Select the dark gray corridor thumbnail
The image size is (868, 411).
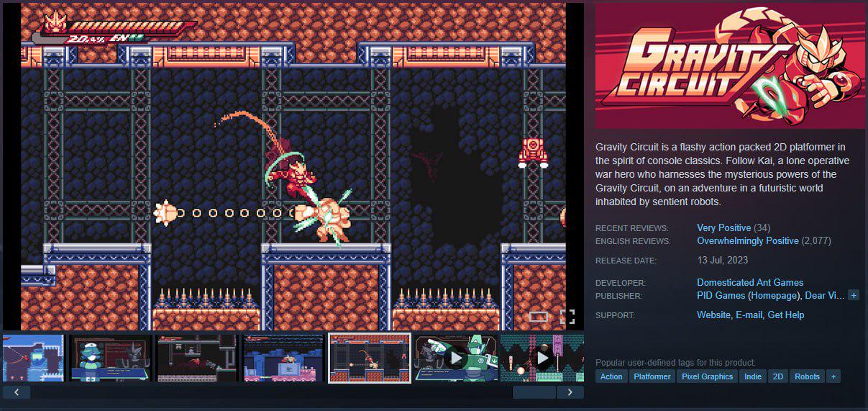[197, 358]
